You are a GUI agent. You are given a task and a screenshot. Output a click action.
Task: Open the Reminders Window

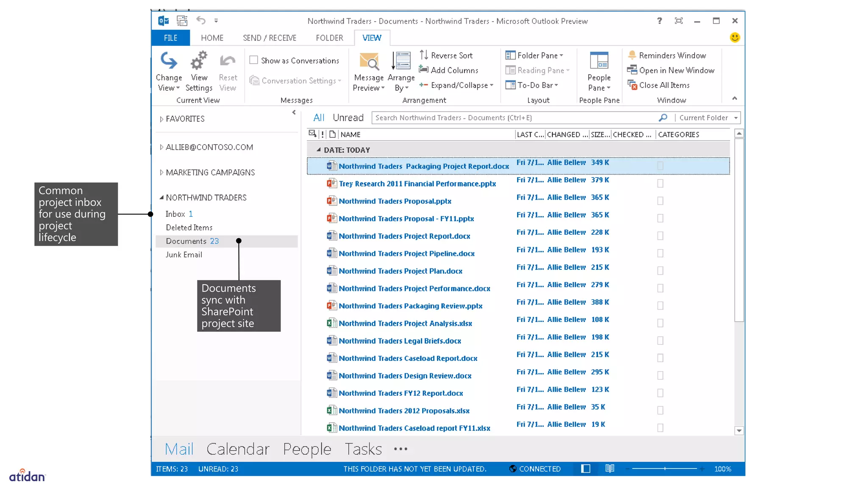point(667,55)
